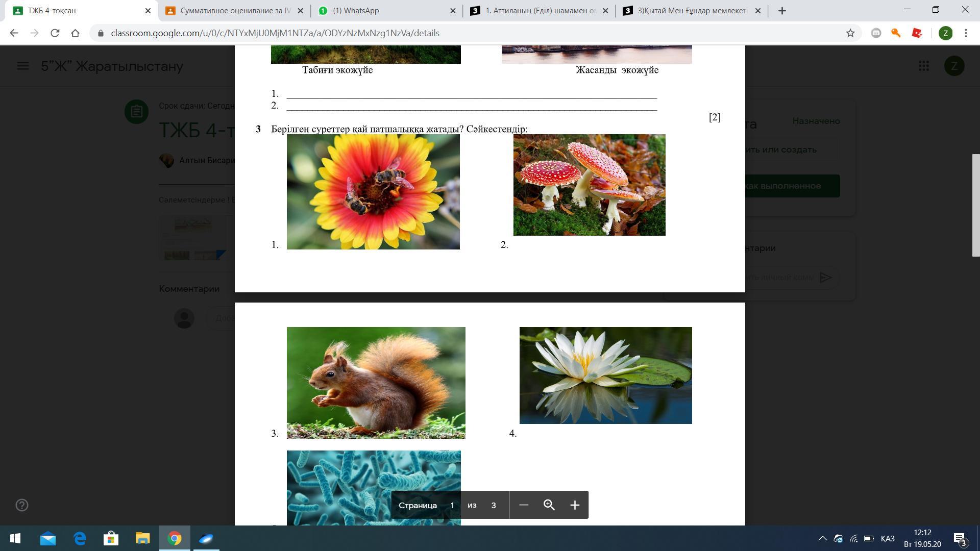Switch to the Суммативное оценивание tab
The image size is (980, 551).
click(x=235, y=11)
